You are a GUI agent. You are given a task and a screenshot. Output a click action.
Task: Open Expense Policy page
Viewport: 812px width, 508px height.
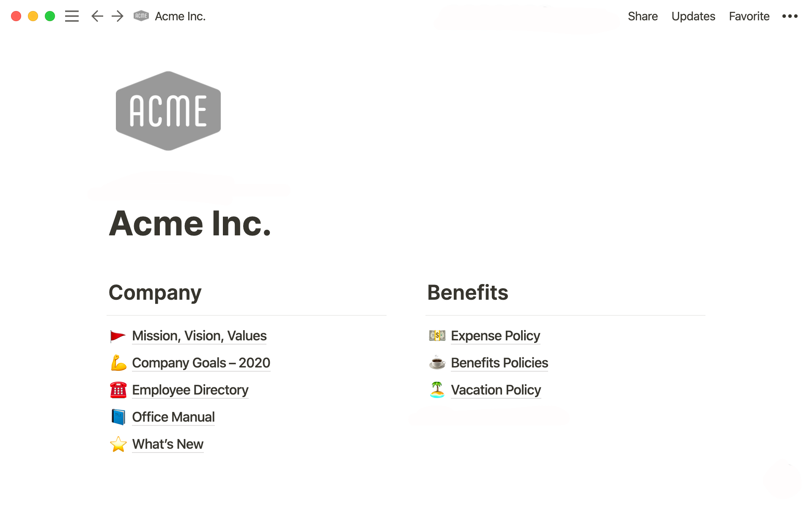coord(494,335)
